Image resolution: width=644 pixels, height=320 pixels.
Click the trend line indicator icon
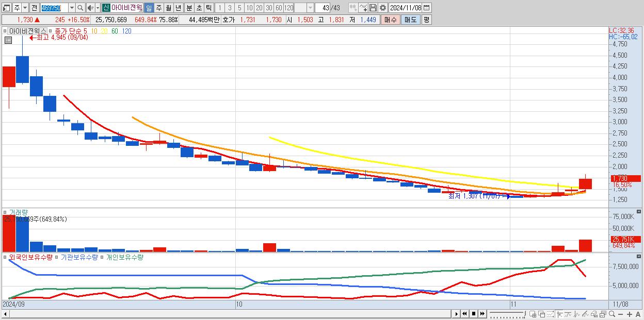click(x=568, y=314)
